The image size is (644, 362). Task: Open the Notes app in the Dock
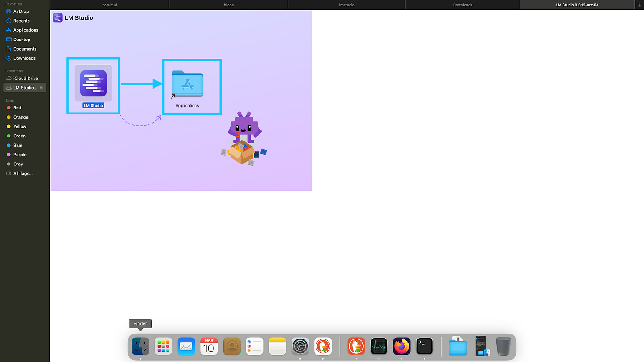click(277, 346)
